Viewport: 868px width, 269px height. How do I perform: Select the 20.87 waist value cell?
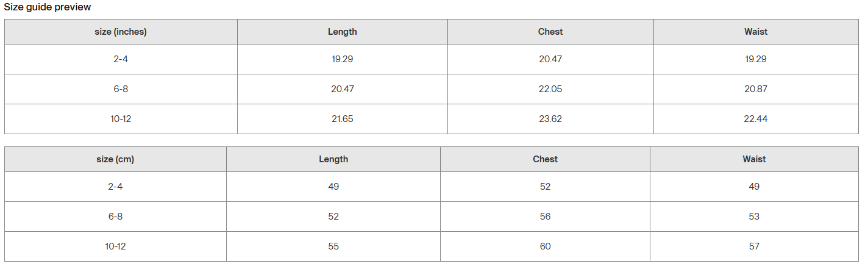tap(756, 89)
